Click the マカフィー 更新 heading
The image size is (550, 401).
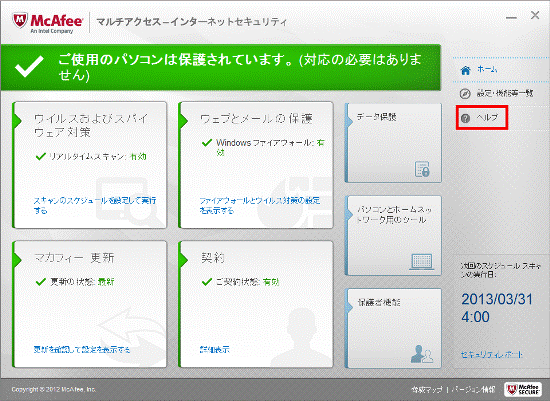click(74, 258)
